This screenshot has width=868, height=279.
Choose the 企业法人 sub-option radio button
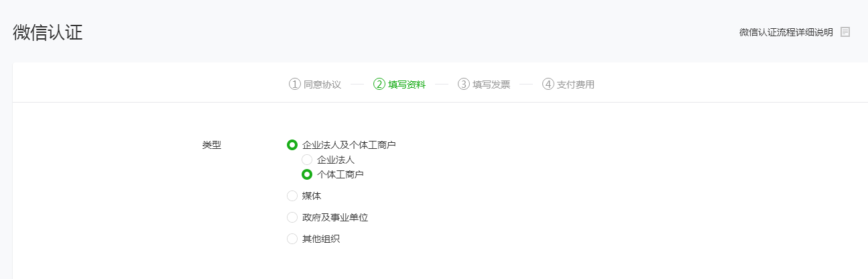307,160
